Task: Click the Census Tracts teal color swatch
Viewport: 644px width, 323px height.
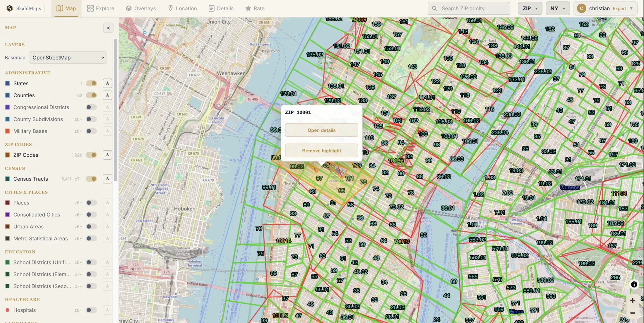Action: (x=8, y=179)
